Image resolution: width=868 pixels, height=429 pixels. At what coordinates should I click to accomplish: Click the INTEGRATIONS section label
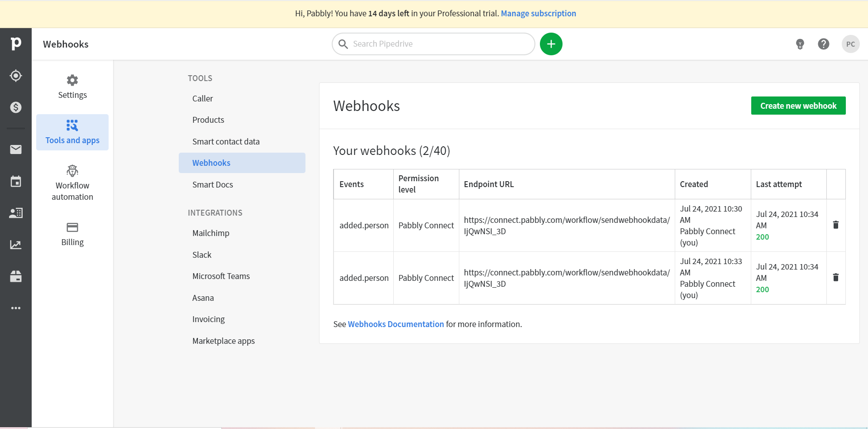coord(215,213)
